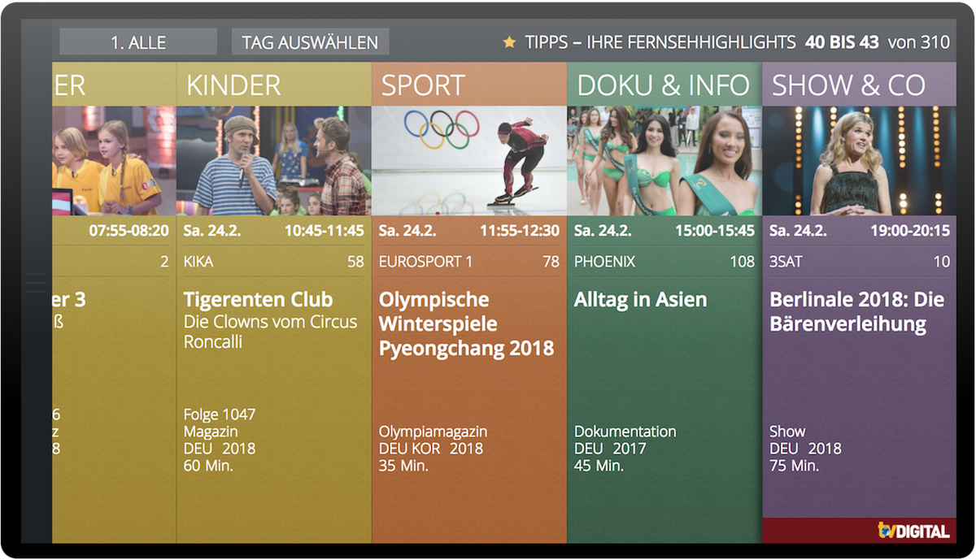
Task: Click 'DEU 2017' in Doku card
Action: click(x=610, y=449)
